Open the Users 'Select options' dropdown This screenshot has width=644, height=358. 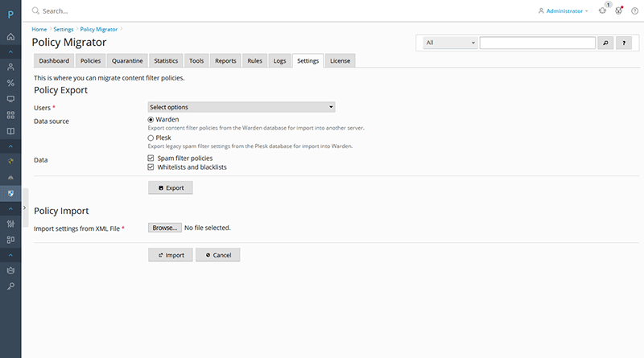click(242, 107)
